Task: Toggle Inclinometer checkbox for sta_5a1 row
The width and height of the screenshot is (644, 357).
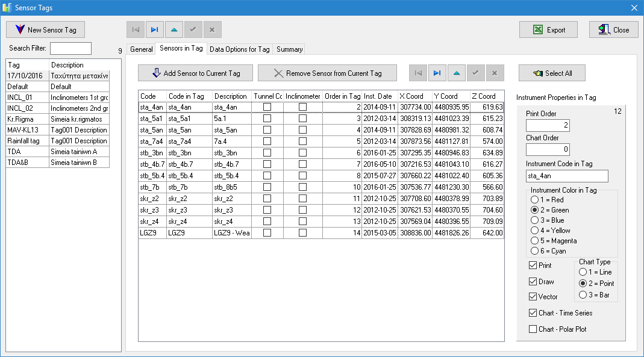Action: click(302, 119)
